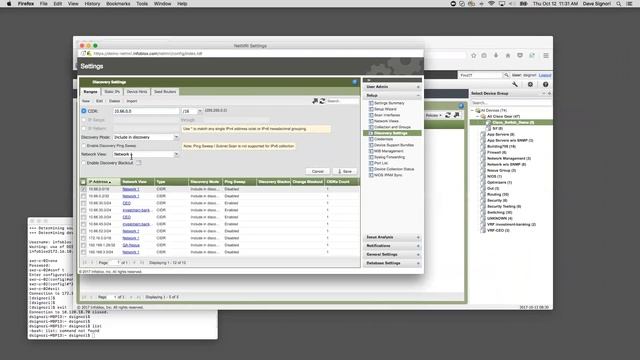This screenshot has width=640, height=360.
Task: Click the CIDR address input field
Action: coord(146,111)
